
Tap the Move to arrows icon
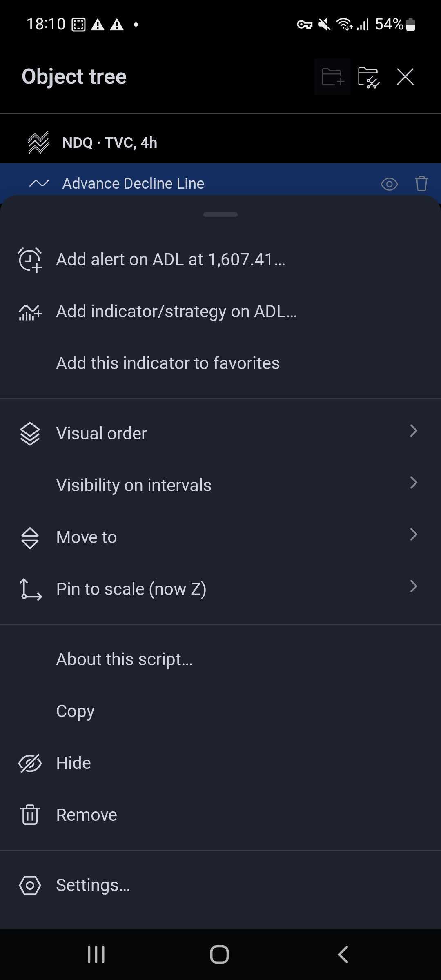30,537
